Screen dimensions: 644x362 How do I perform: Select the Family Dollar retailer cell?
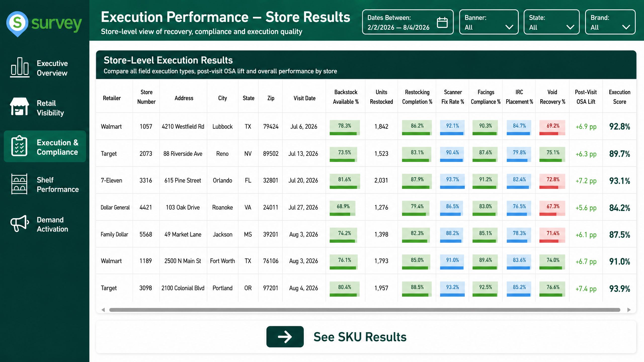114,234
